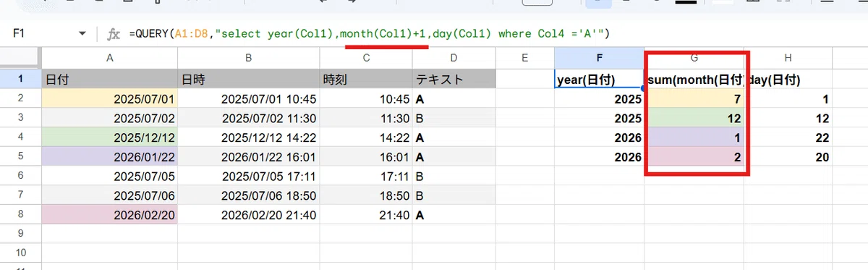The height and width of the screenshot is (270, 868).
Task: Select column F header
Action: (x=599, y=58)
